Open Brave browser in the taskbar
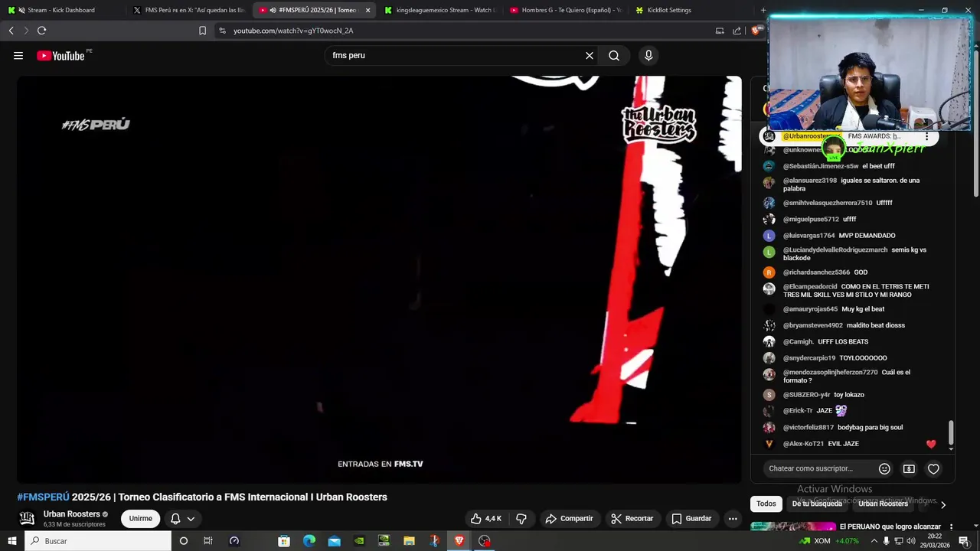Image resolution: width=980 pixels, height=551 pixels. [459, 541]
